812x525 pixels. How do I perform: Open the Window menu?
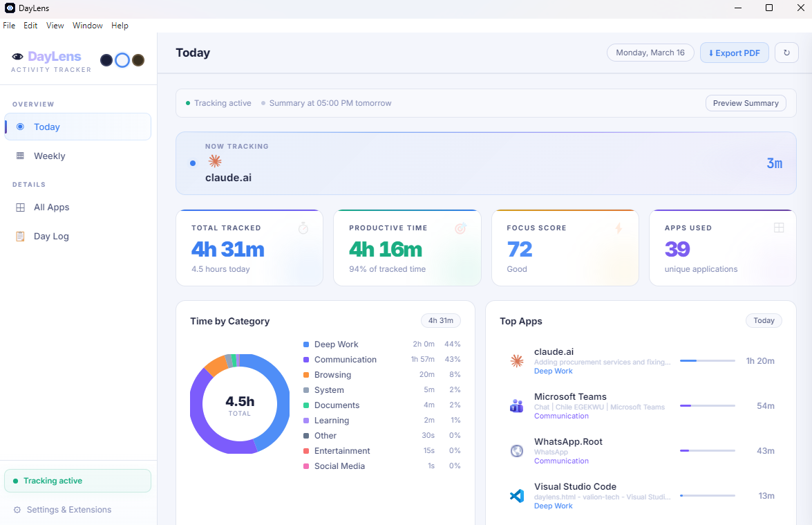coord(88,26)
